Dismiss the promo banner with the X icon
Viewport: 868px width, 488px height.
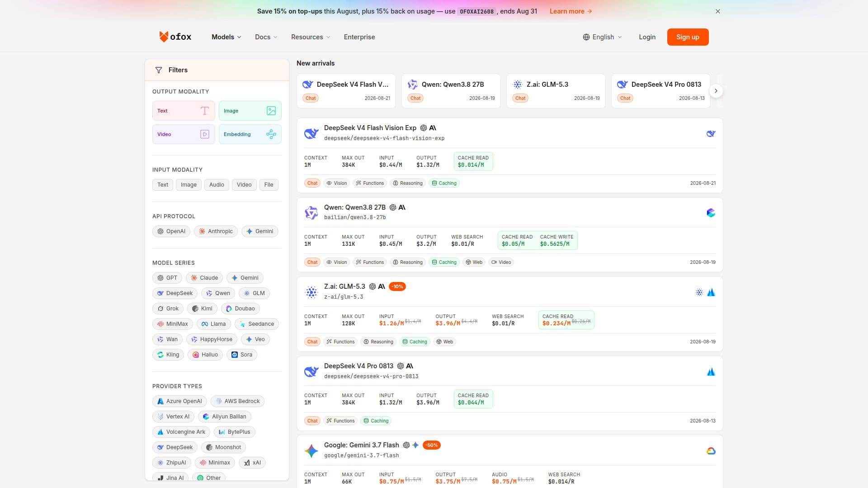click(718, 11)
